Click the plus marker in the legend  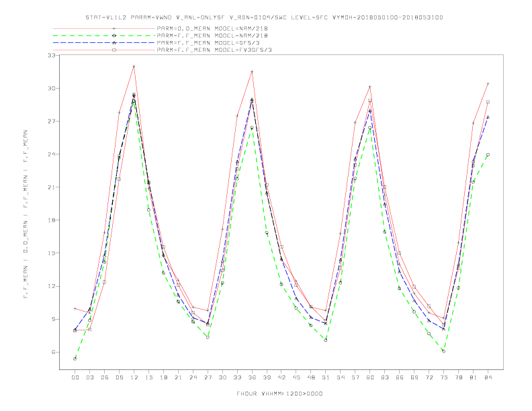(x=114, y=28)
